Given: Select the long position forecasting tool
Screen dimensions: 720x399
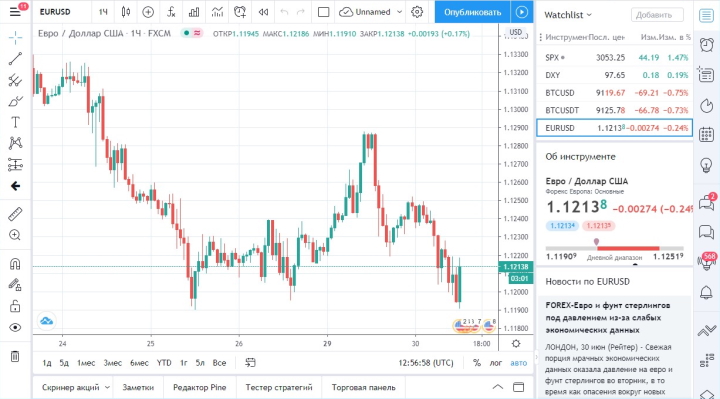Looking at the screenshot, I should pos(15,164).
